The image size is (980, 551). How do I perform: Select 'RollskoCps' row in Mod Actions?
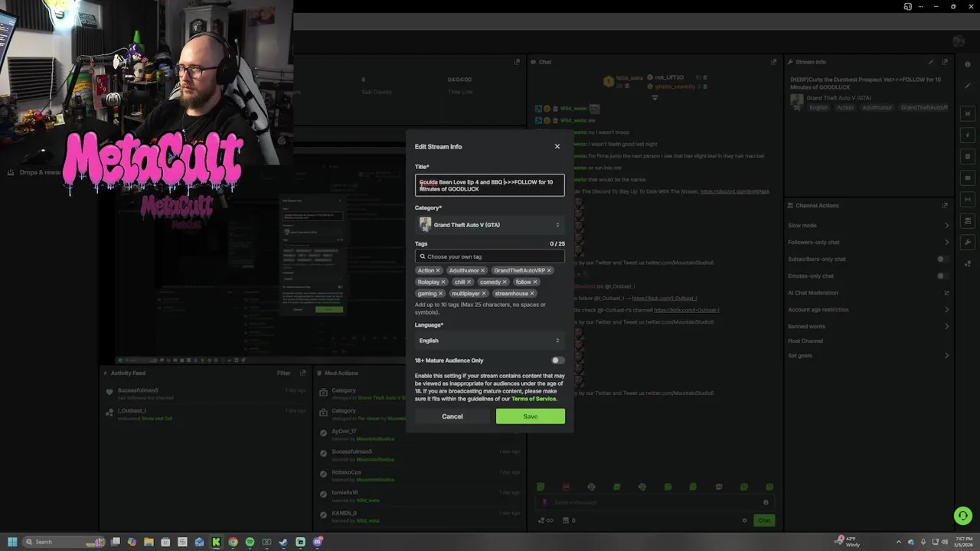pyautogui.click(x=418, y=476)
